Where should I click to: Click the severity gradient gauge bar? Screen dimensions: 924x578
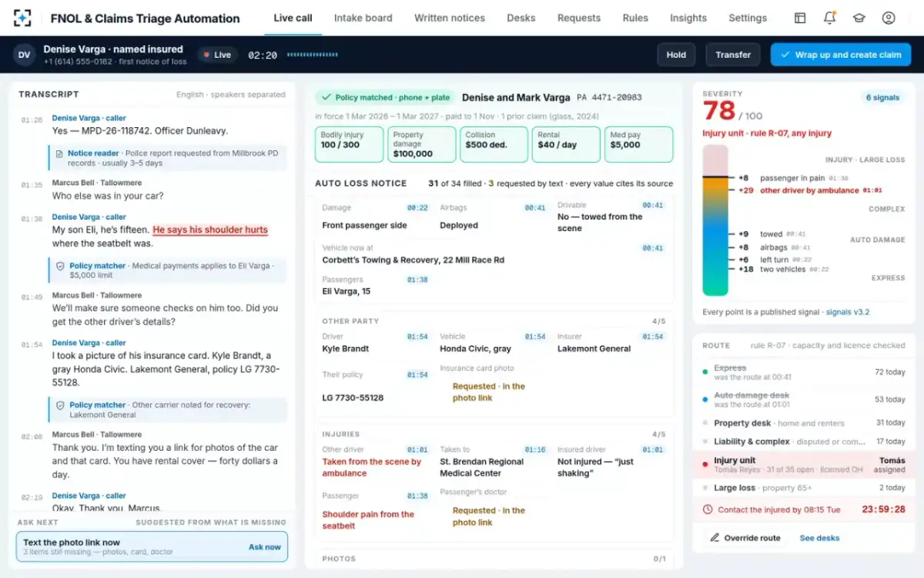(x=715, y=221)
